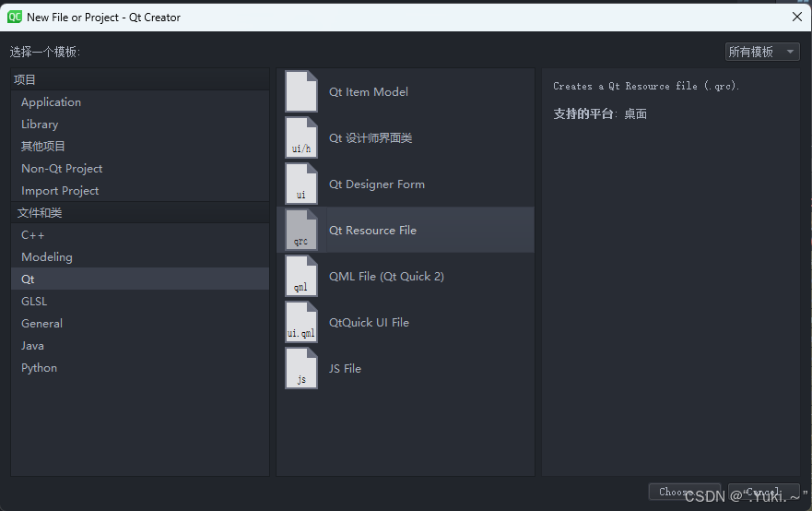Select the General category

[140, 324]
